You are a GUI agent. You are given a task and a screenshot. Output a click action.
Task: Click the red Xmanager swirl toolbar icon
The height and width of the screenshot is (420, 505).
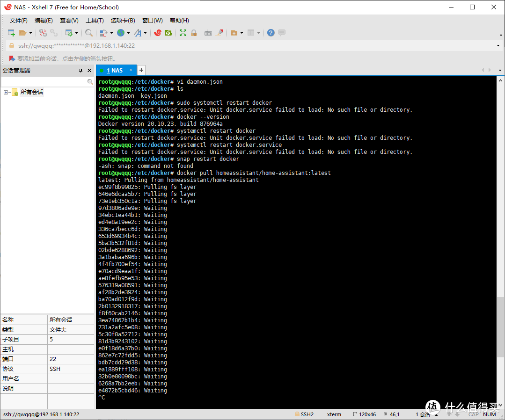click(158, 33)
